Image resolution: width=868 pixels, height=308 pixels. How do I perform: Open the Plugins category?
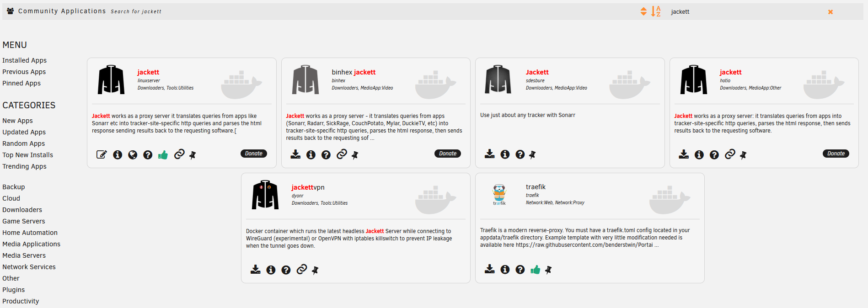click(x=14, y=290)
